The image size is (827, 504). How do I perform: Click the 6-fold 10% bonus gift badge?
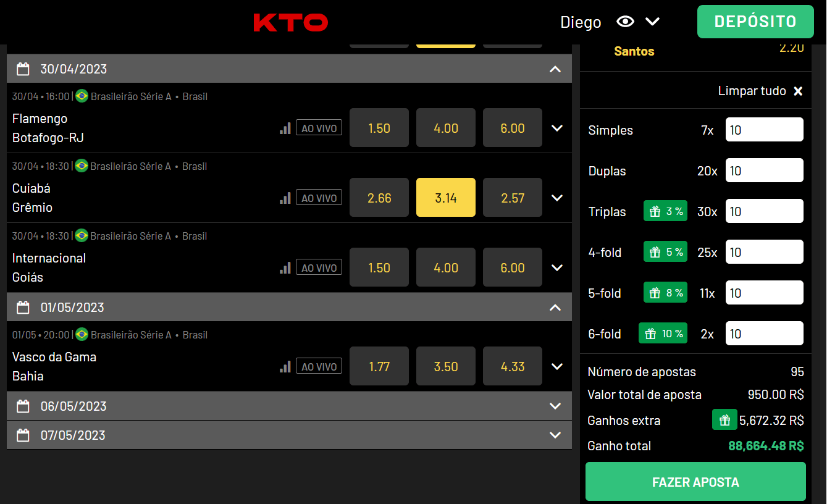pos(663,334)
